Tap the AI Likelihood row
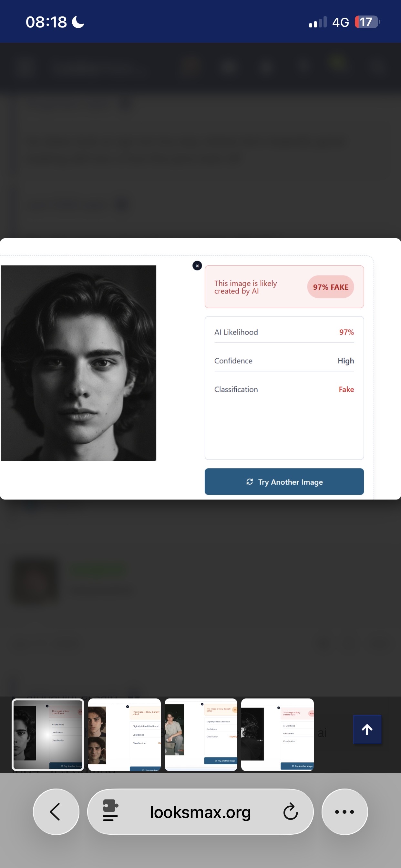Screen dimensions: 401x868 click(x=284, y=332)
